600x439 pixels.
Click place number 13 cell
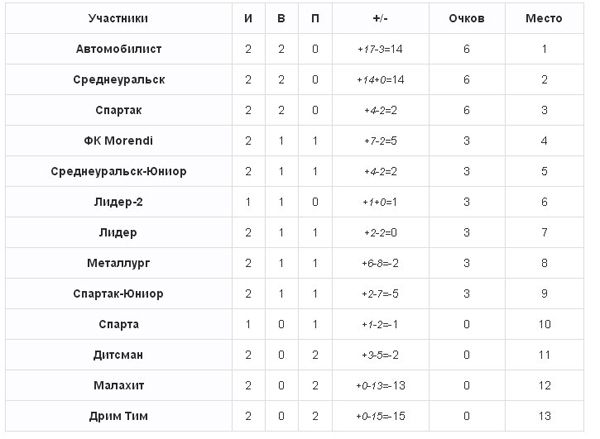(544, 416)
